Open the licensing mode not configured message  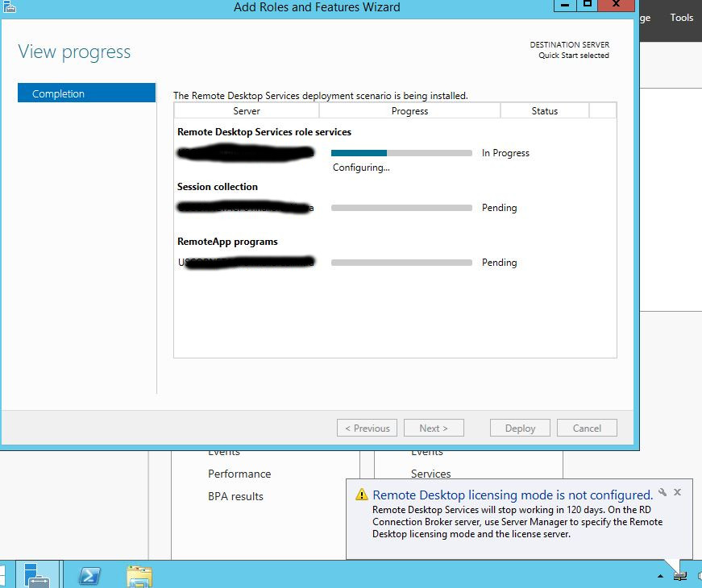point(513,495)
